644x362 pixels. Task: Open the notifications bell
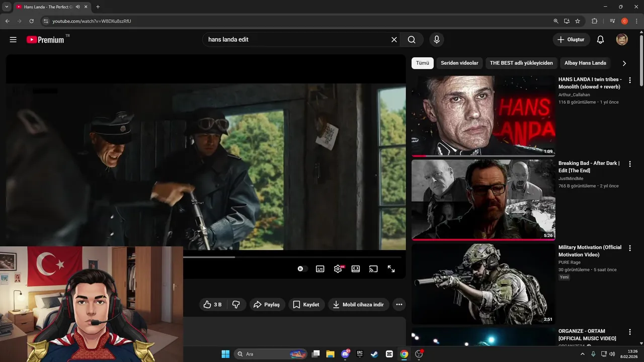tap(600, 40)
